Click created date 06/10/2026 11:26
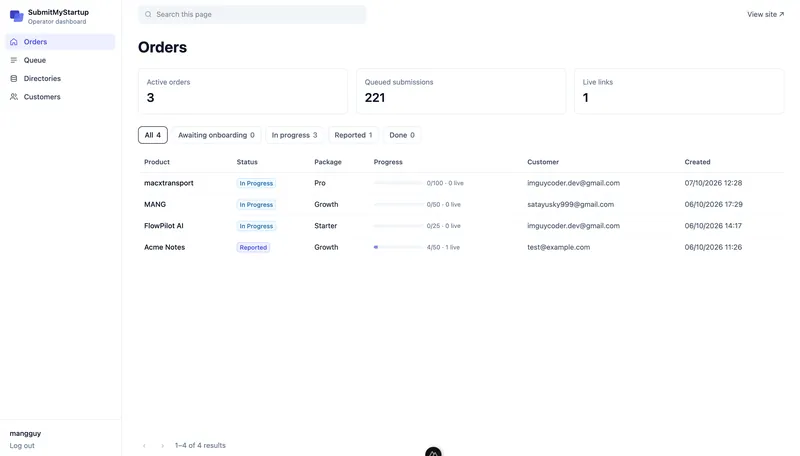800x456 pixels. coord(713,247)
